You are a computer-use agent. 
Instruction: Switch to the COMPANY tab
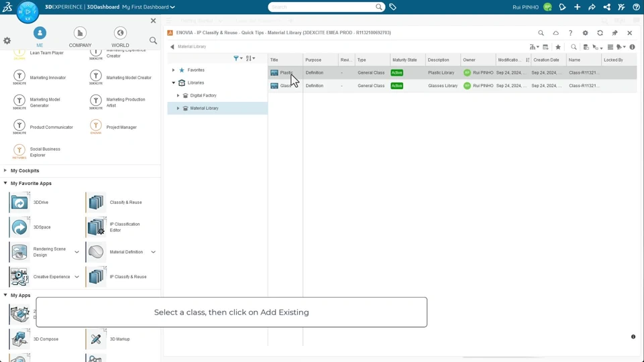pyautogui.click(x=80, y=37)
